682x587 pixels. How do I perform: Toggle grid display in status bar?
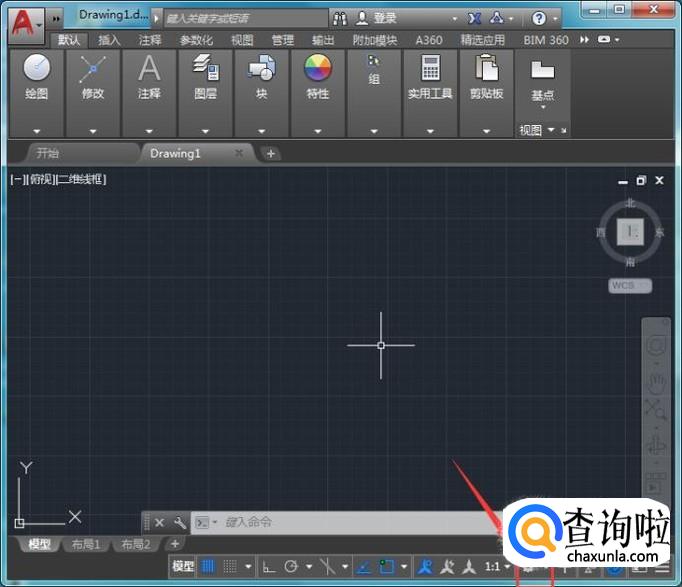[209, 566]
